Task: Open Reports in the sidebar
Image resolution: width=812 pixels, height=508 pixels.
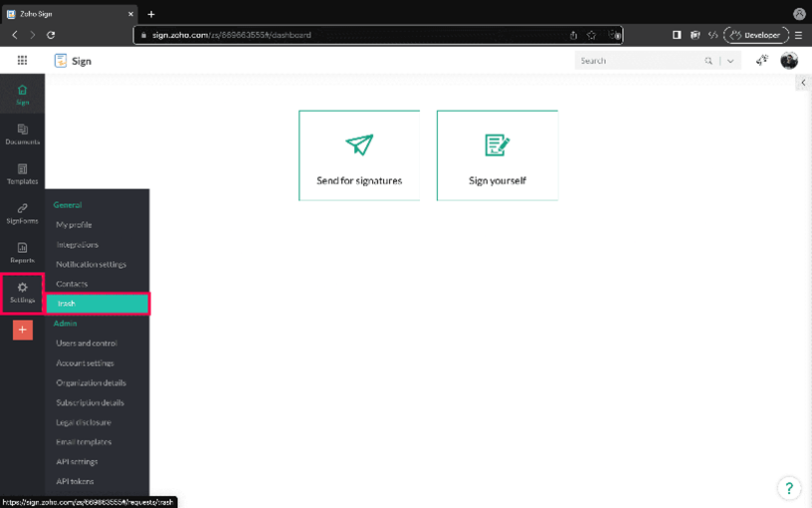Action: (22, 252)
